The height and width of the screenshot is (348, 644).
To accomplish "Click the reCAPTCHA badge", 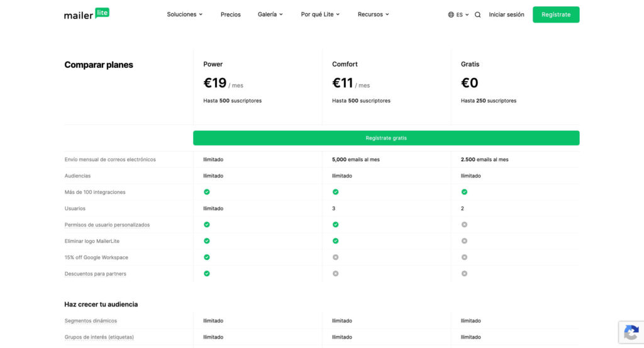I will 631,332.
